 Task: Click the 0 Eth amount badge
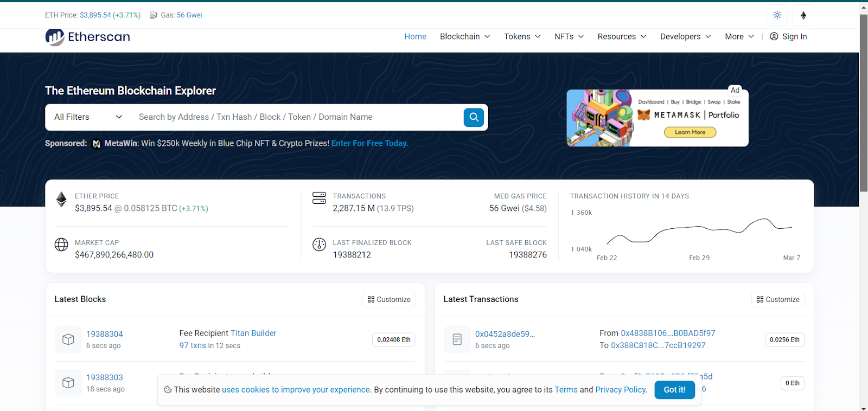click(x=793, y=383)
